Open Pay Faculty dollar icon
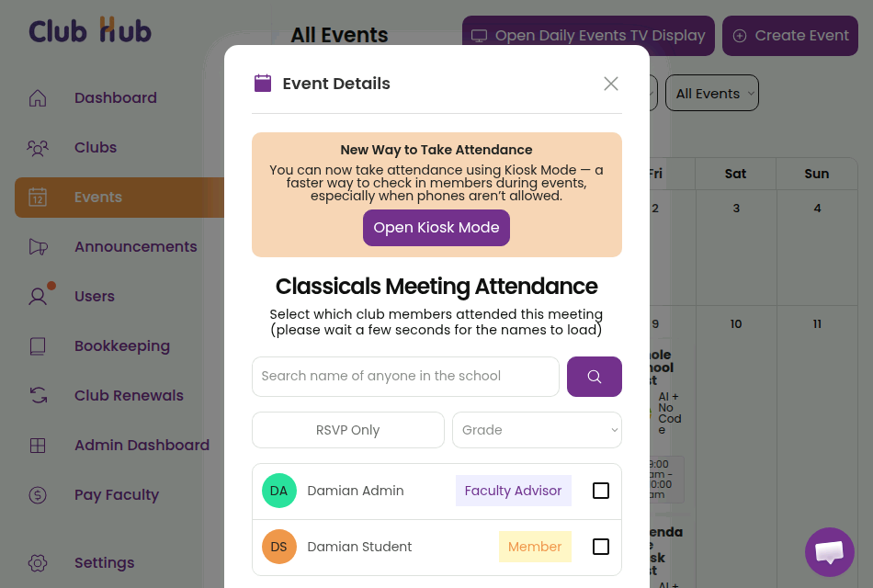The width and height of the screenshot is (873, 588). (x=38, y=494)
